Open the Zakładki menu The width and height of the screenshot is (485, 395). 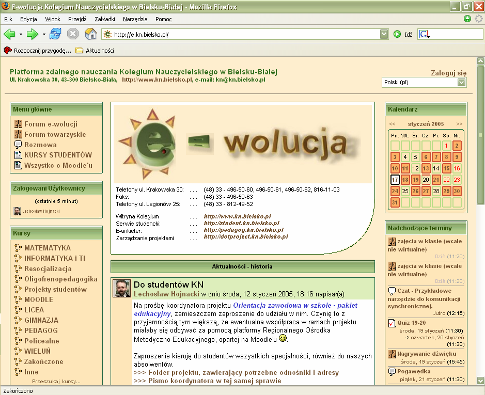(105, 19)
